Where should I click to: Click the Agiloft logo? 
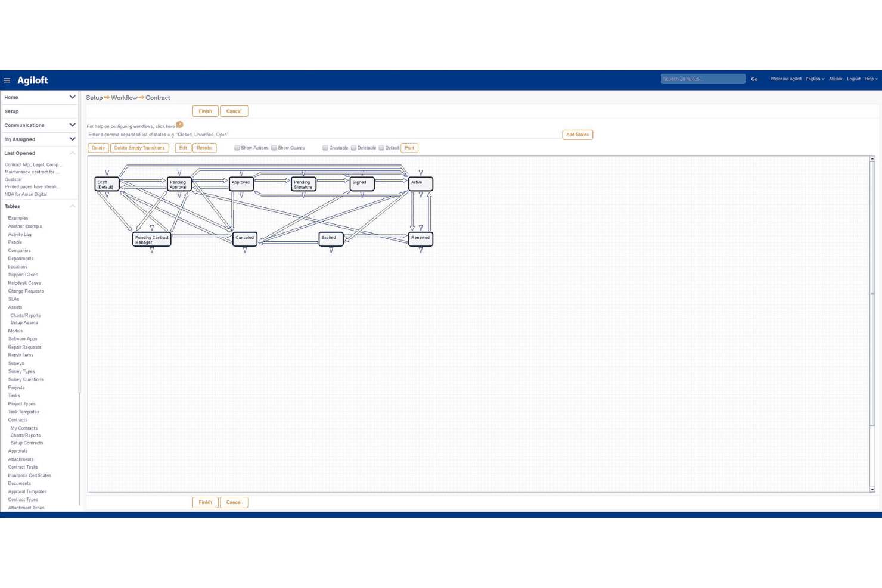(x=33, y=80)
